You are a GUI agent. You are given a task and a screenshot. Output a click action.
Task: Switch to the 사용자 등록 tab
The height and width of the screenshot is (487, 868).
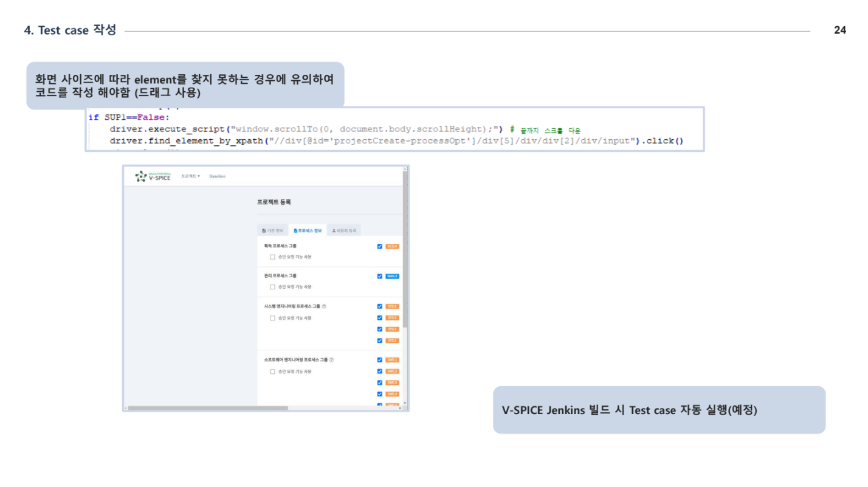[343, 230]
